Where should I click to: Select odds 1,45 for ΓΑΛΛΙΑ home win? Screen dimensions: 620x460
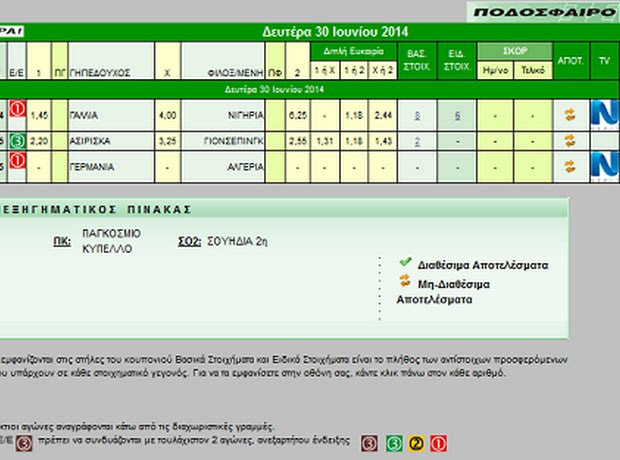coord(39,116)
